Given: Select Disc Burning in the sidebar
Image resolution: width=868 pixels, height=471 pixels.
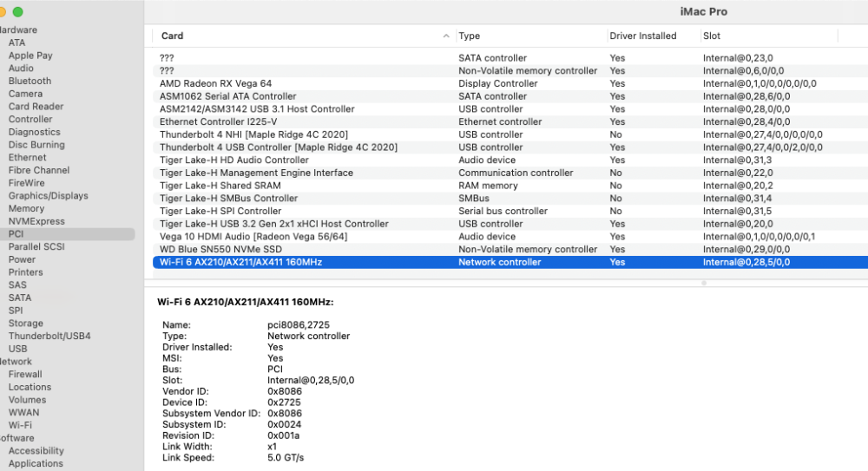Looking at the screenshot, I should pos(36,145).
